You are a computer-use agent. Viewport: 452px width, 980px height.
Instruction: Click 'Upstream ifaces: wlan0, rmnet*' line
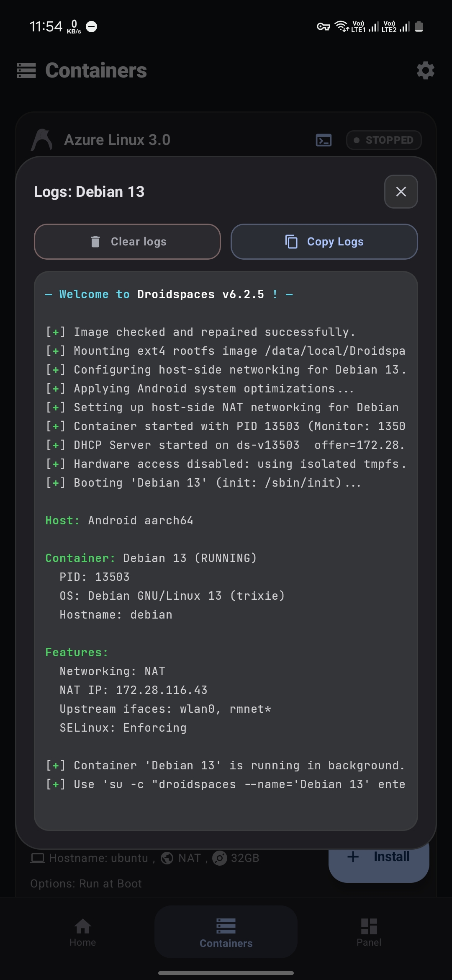(x=165, y=709)
